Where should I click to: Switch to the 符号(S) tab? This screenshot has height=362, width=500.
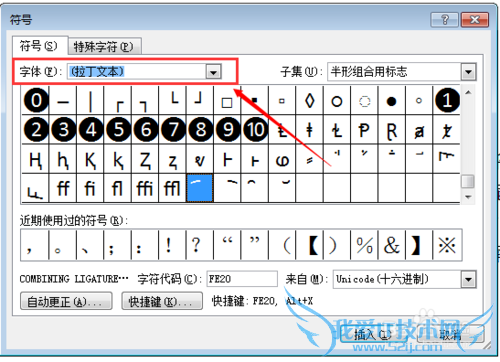pyautogui.click(x=39, y=46)
